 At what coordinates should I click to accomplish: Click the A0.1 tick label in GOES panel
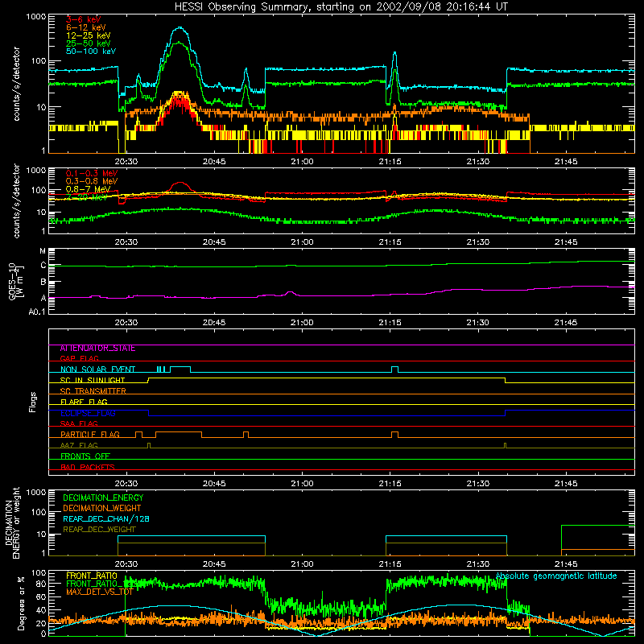37,312
